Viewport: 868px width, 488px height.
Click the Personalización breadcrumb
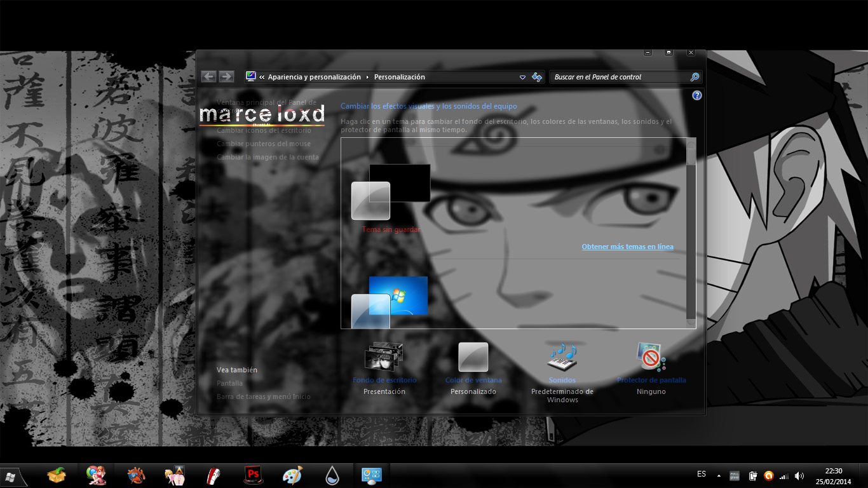(399, 77)
